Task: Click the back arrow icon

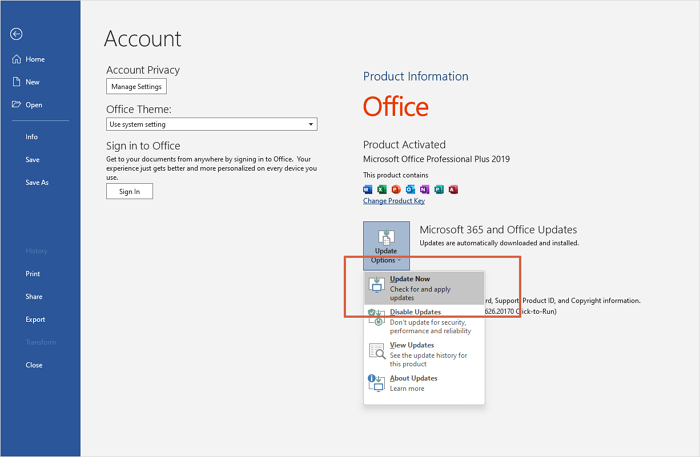Action: [x=17, y=34]
